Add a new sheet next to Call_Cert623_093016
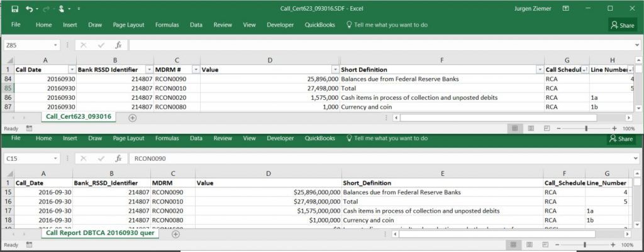The image size is (644, 252). [132, 118]
